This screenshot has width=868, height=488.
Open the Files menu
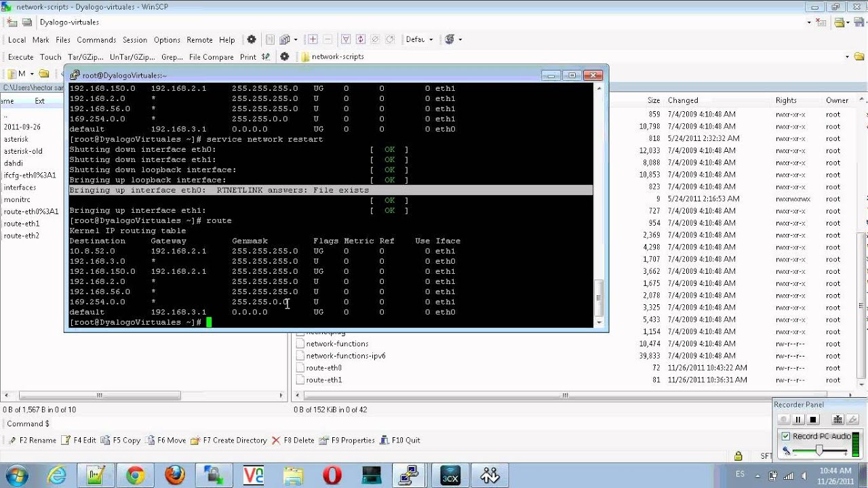tap(63, 40)
